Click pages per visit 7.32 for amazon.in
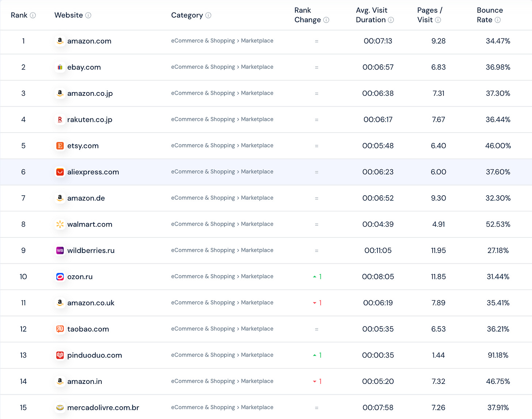Screen dimensions: 532x419 [x=438, y=381]
